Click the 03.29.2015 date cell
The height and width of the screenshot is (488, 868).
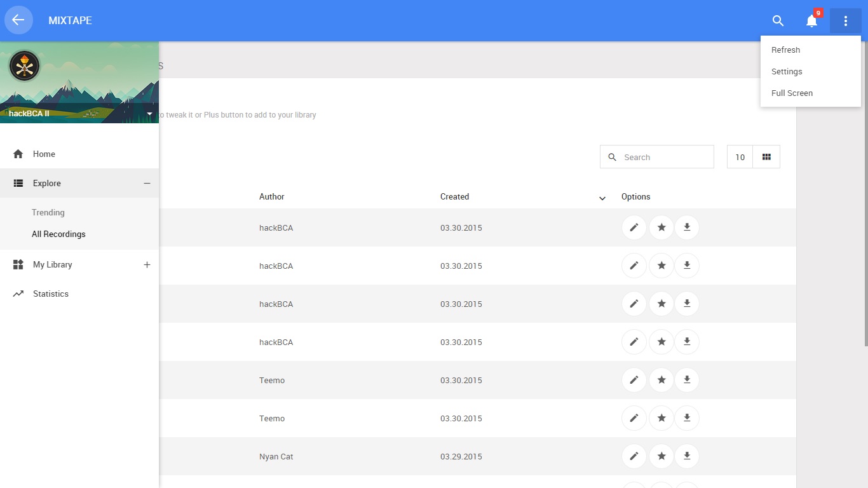pos(461,457)
